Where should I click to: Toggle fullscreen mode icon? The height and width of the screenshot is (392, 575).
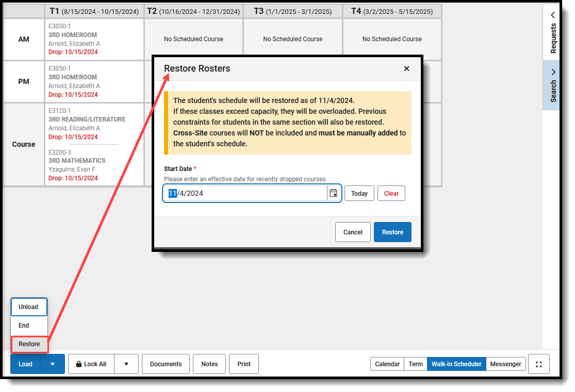[539, 364]
